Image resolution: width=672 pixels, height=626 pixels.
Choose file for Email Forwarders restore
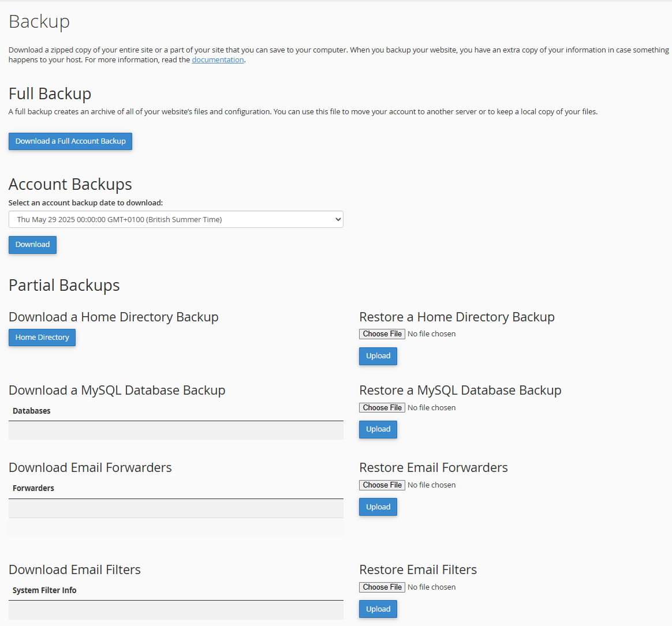click(382, 485)
